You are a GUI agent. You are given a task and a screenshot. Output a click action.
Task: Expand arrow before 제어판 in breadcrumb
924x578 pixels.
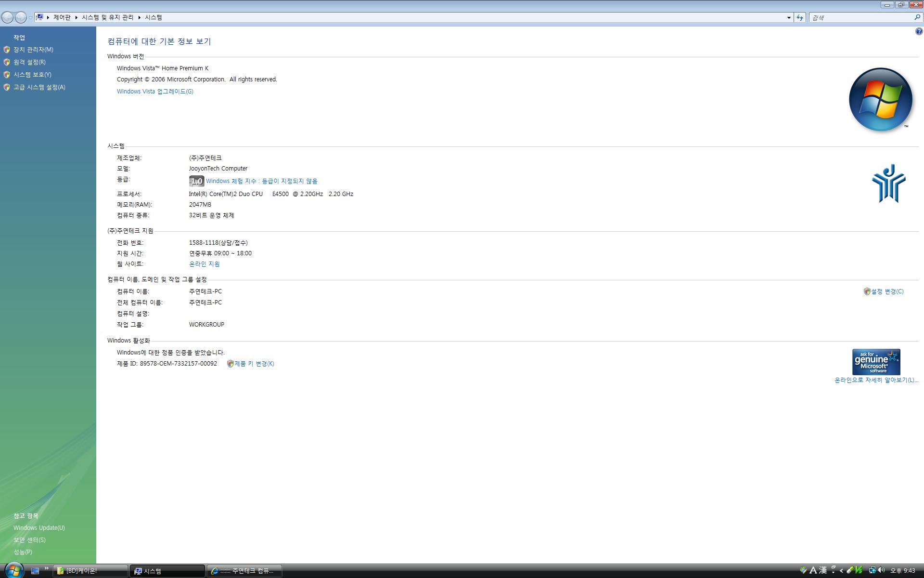click(x=48, y=17)
